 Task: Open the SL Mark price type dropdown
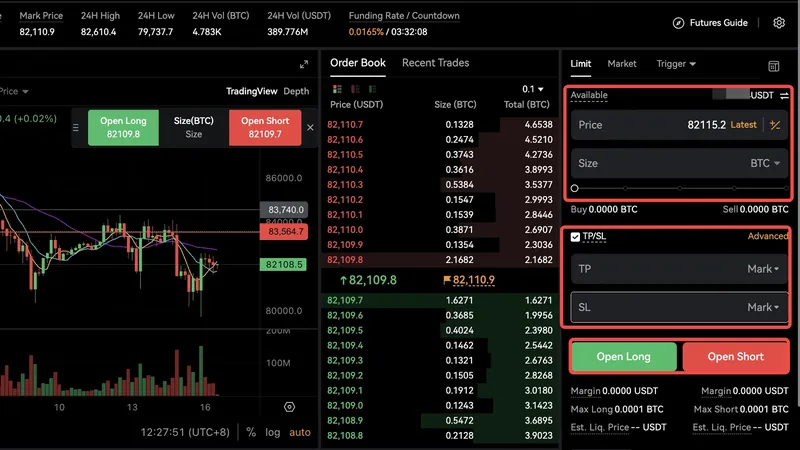tap(763, 307)
